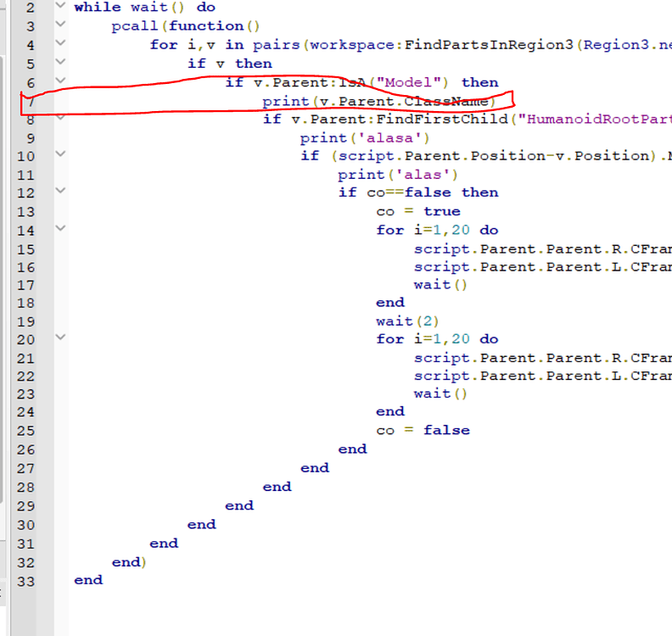
Task: Click the "end" keyword on line 26
Action: point(353,449)
